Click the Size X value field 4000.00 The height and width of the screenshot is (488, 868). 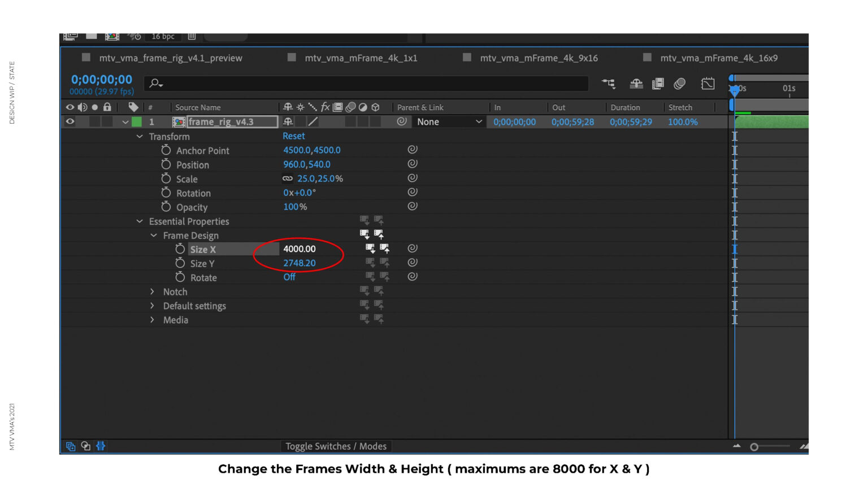point(300,249)
